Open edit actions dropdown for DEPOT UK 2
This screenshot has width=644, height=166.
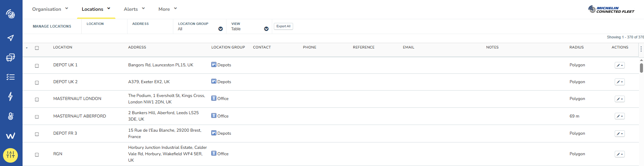[619, 82]
